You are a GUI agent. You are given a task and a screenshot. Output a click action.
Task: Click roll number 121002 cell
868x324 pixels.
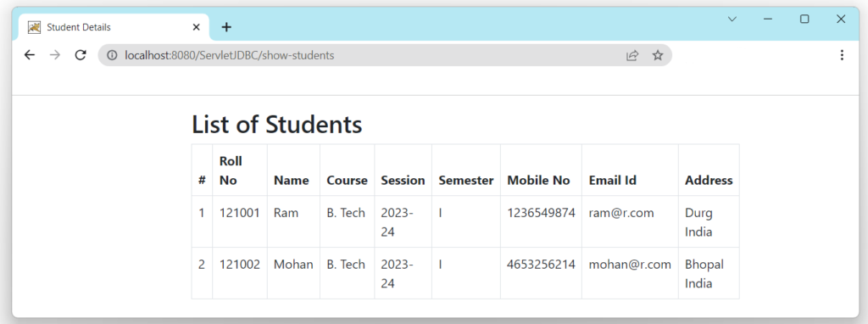point(240,273)
